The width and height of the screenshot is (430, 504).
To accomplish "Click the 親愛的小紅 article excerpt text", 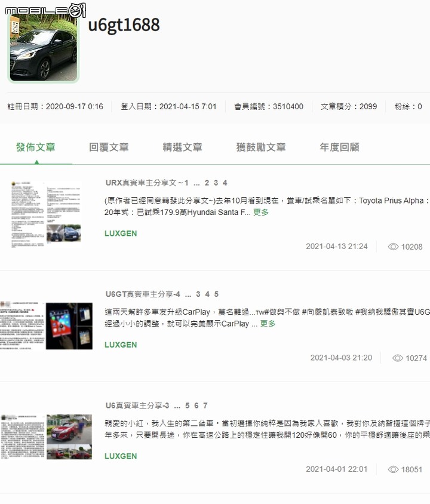I will (267, 429).
